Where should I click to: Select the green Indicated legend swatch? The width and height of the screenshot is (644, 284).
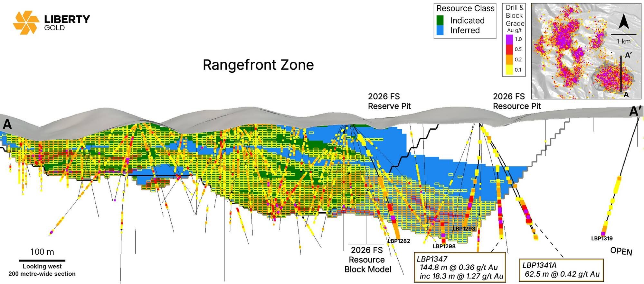[440, 20]
